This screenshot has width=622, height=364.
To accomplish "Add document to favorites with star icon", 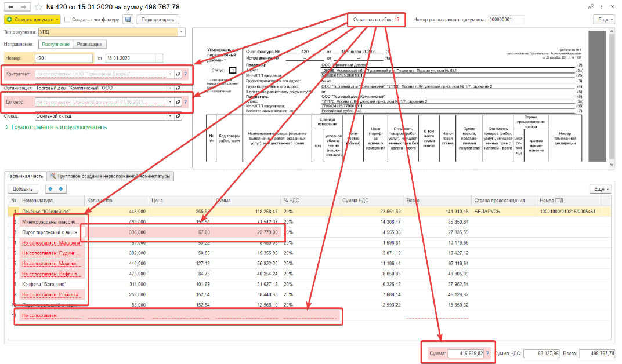I will click(38, 7).
